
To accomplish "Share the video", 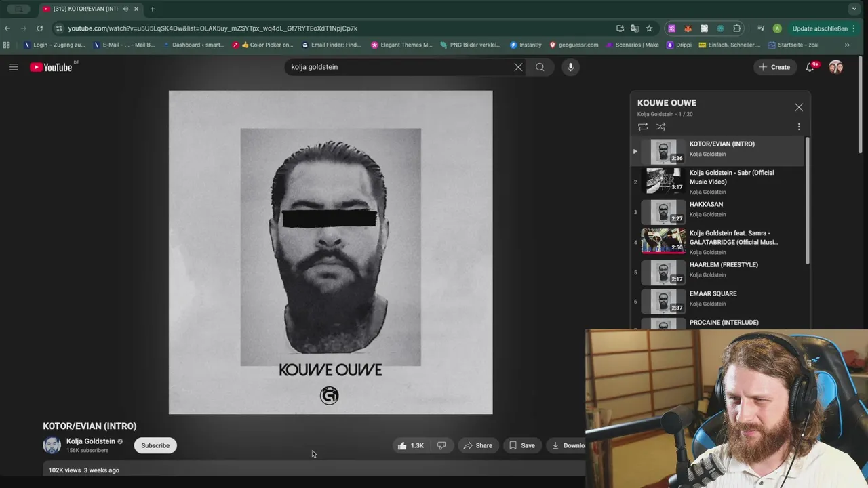I will pyautogui.click(x=477, y=445).
